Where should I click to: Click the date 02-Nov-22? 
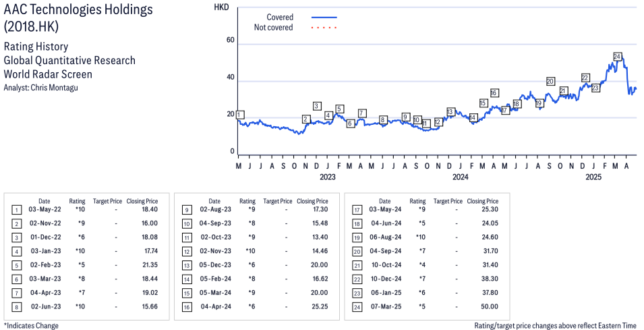(45, 223)
